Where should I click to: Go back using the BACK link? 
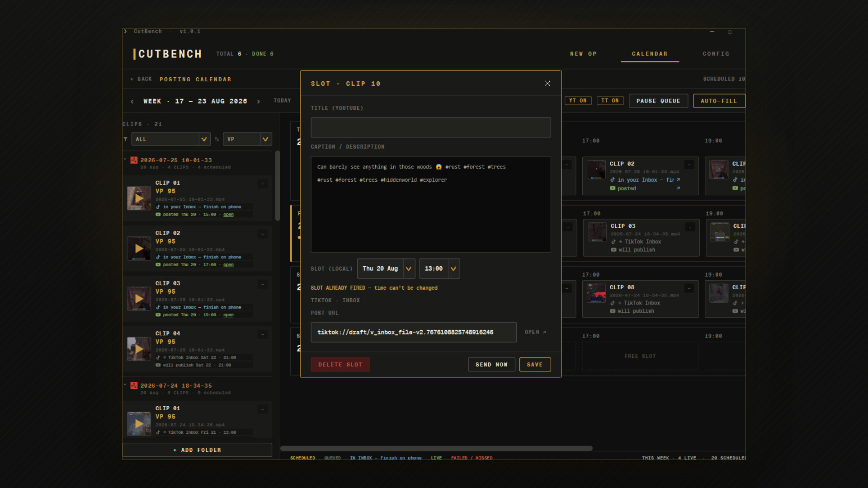(x=142, y=79)
